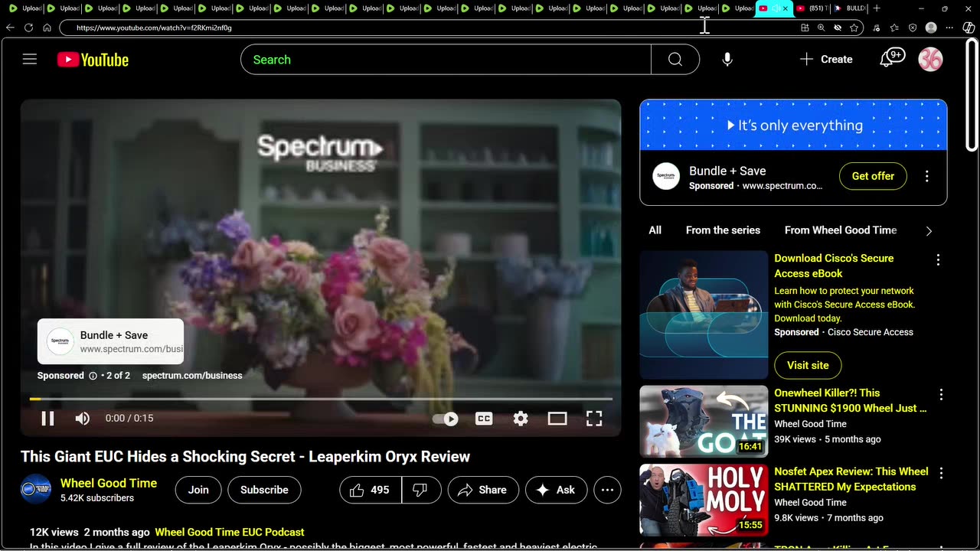The image size is (980, 551).
Task: Click the Get offer button
Action: (873, 176)
